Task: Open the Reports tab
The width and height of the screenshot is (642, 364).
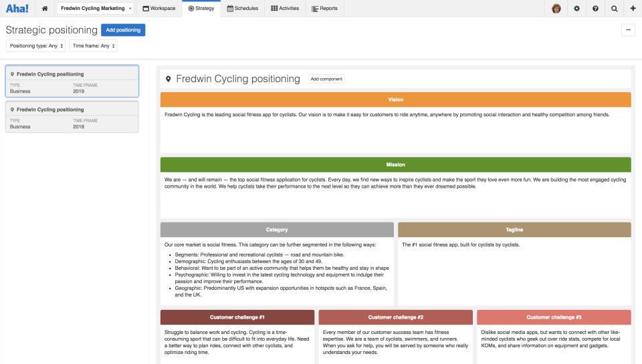Action: (325, 9)
